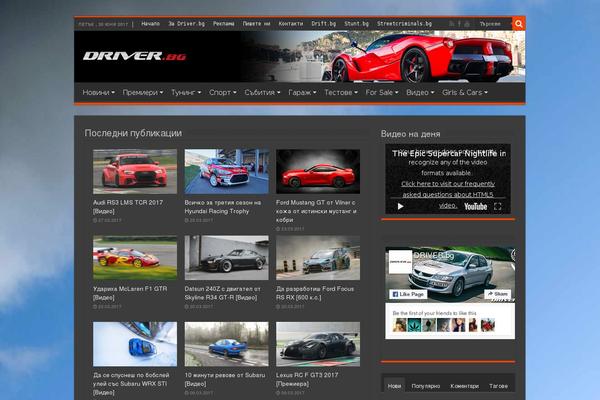Expand the Гараж dropdown menu
600x400 pixels.
click(302, 92)
